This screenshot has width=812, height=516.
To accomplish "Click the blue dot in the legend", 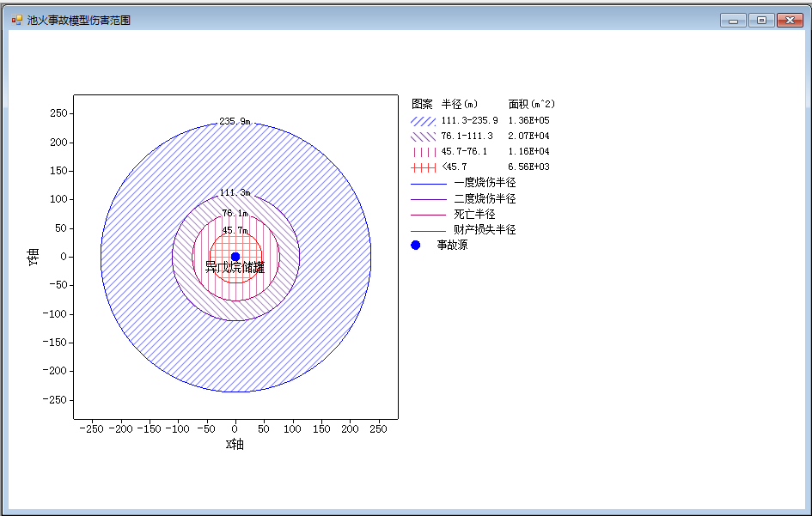I will tap(415, 246).
